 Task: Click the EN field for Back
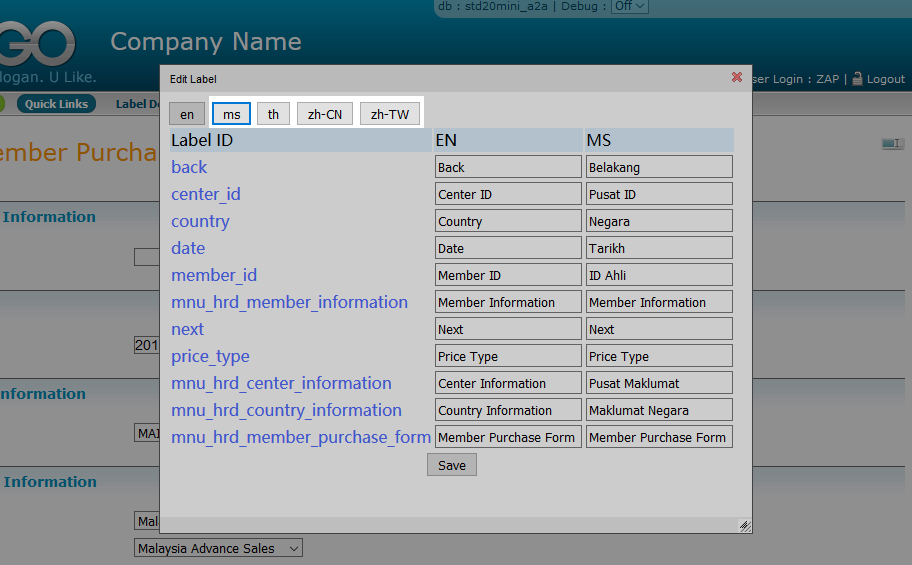508,167
